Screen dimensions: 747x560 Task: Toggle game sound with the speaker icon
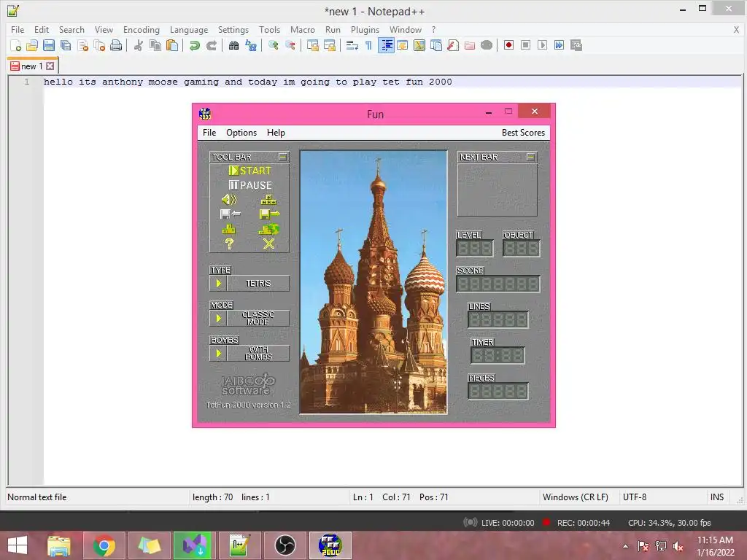click(229, 200)
